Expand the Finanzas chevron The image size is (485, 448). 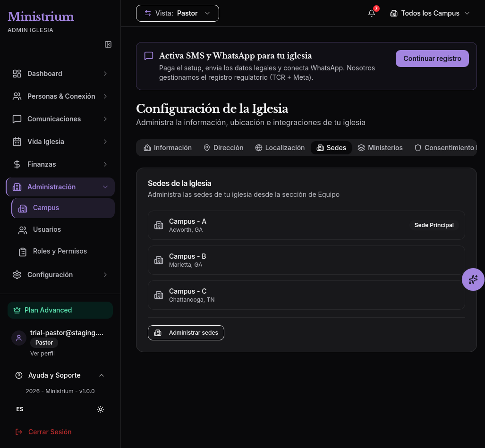click(105, 164)
